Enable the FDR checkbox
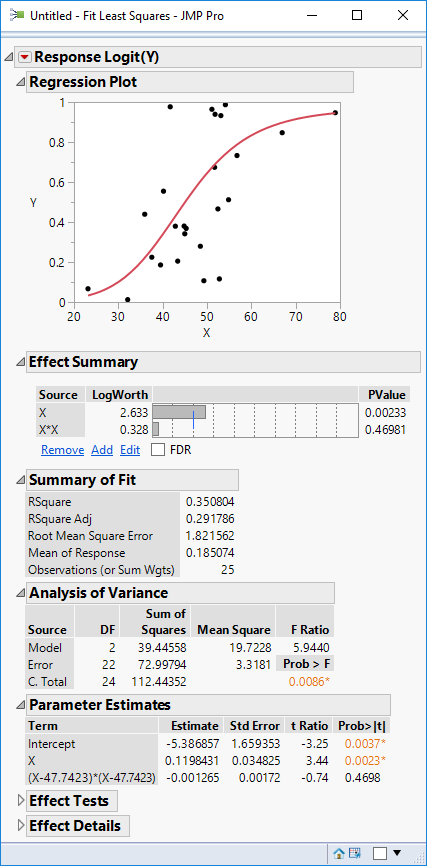This screenshot has width=427, height=866. coord(158,450)
